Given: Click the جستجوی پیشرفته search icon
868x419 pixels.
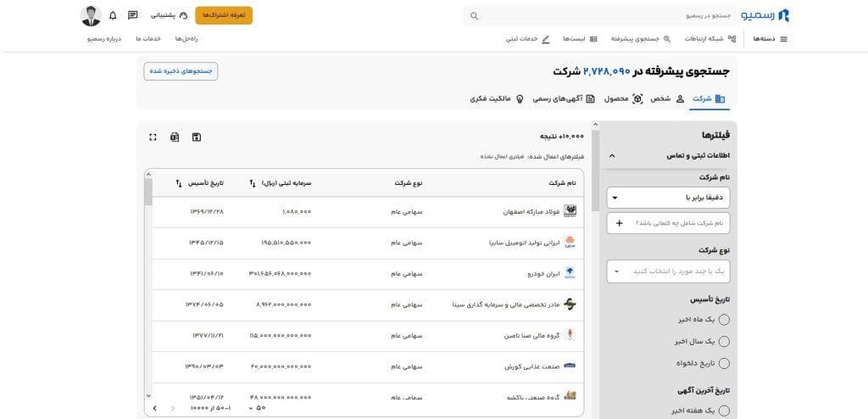Looking at the screenshot, I should pyautogui.click(x=667, y=39).
